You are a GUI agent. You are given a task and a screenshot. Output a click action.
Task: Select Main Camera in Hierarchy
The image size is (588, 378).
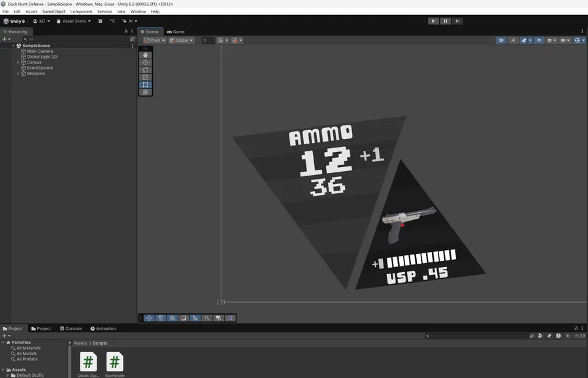(x=40, y=52)
